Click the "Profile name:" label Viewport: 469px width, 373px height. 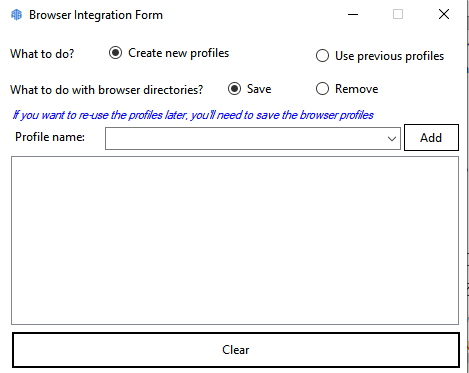coord(50,137)
